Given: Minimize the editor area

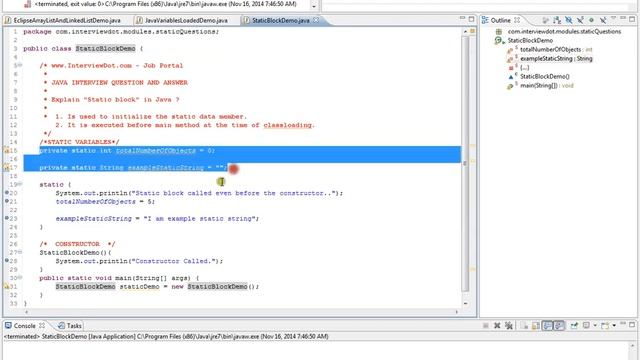Looking at the screenshot, I should point(462,18).
